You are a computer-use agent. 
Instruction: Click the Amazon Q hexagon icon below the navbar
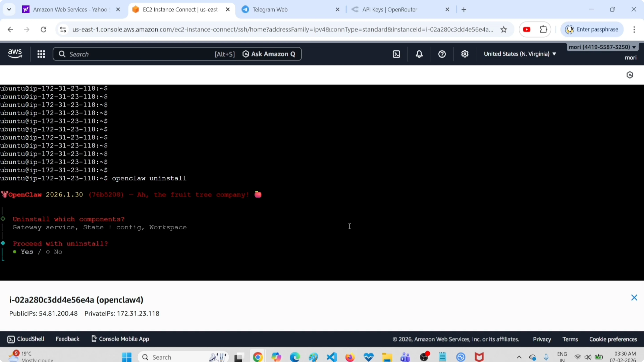click(630, 75)
